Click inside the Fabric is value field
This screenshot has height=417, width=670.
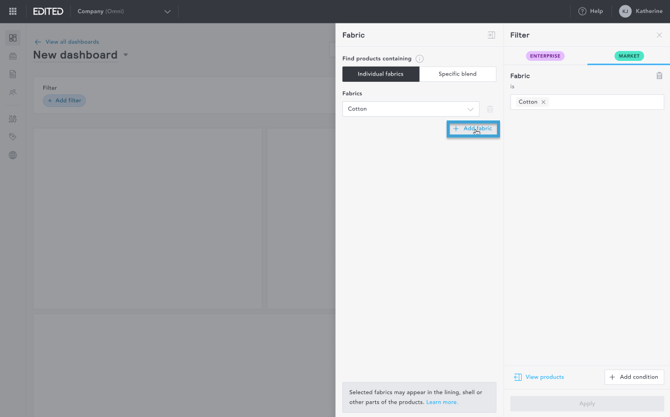coord(587,102)
